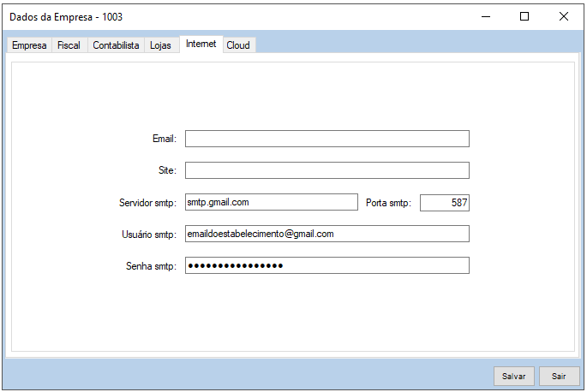Click the Senha smtp password field
The width and height of the screenshot is (587, 392).
pyautogui.click(x=326, y=265)
